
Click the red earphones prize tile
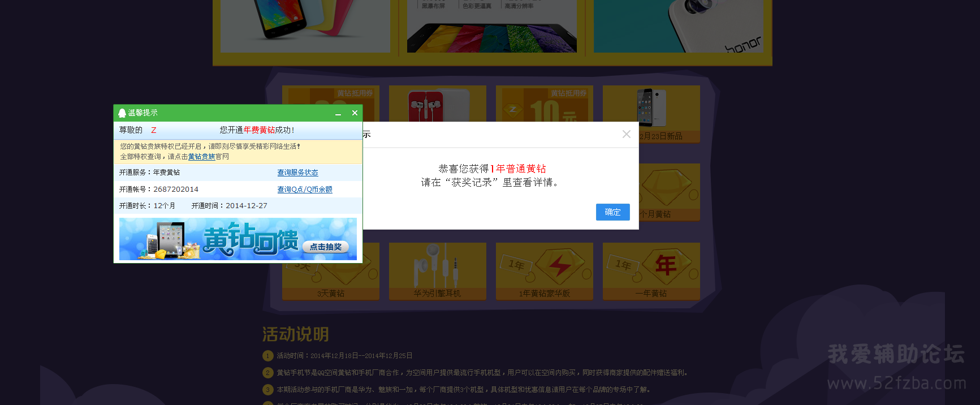coord(437,104)
